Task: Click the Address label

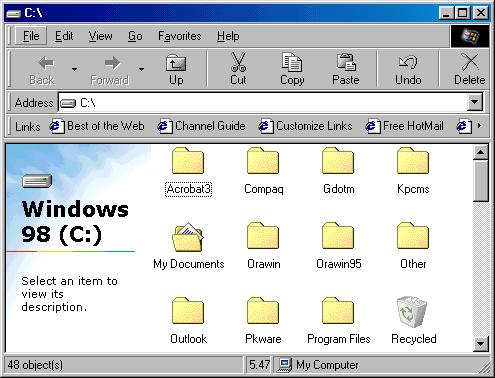Action: 34,103
